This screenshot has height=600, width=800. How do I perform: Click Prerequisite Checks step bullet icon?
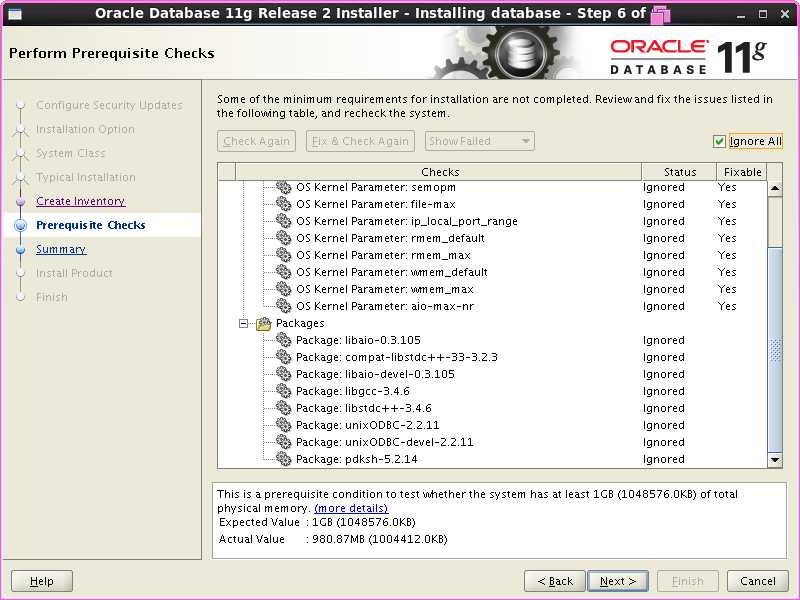pyautogui.click(x=20, y=225)
